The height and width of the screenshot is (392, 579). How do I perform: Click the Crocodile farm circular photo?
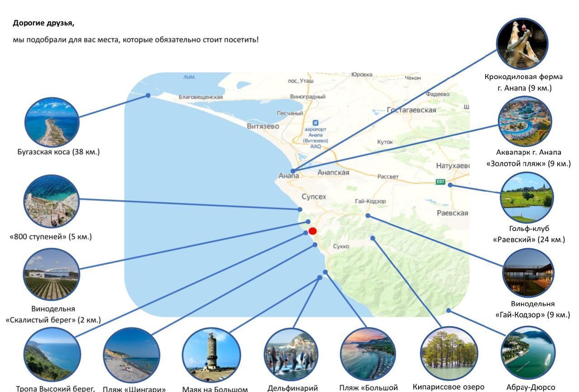[x=522, y=44]
